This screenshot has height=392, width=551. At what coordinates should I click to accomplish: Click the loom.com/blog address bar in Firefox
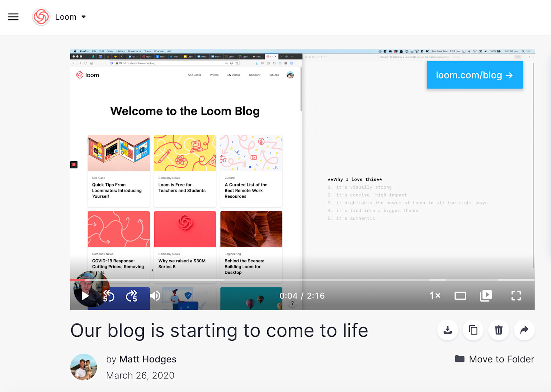click(174, 63)
